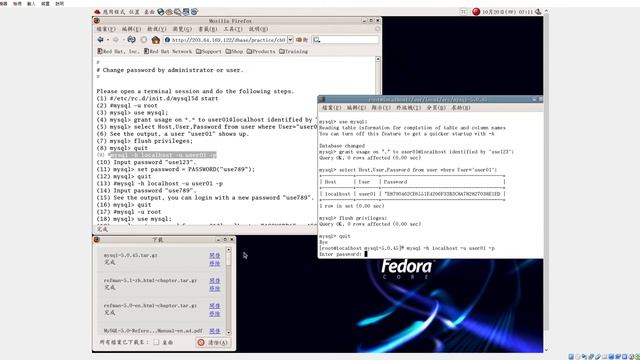The height and width of the screenshot is (360, 640).
Task: Open Firefox Bookmarks menu 書籤(B)
Action: pyautogui.click(x=208, y=29)
